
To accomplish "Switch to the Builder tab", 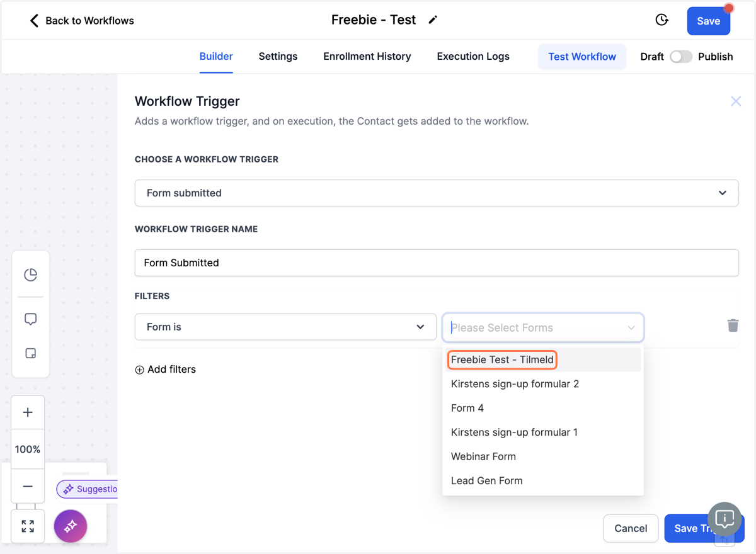I will (x=216, y=57).
